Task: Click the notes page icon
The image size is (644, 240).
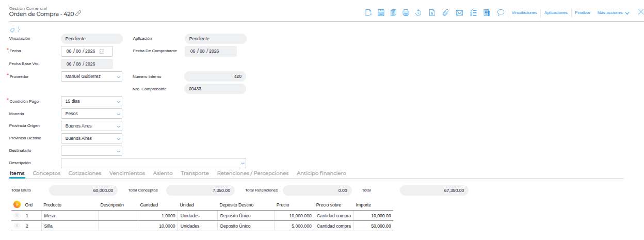Action: click(x=487, y=13)
